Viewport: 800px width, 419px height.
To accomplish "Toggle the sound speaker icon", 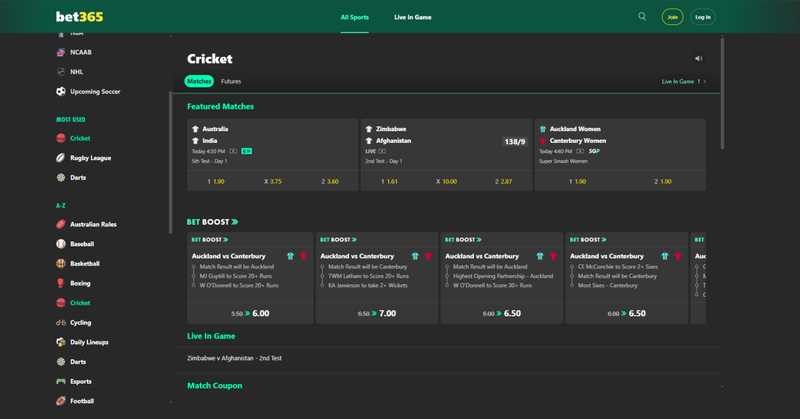I will coord(698,59).
